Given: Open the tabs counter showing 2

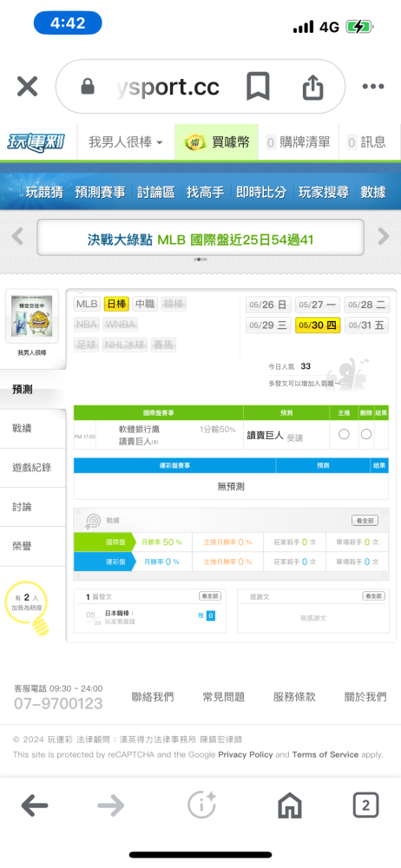Looking at the screenshot, I should click(x=365, y=806).
